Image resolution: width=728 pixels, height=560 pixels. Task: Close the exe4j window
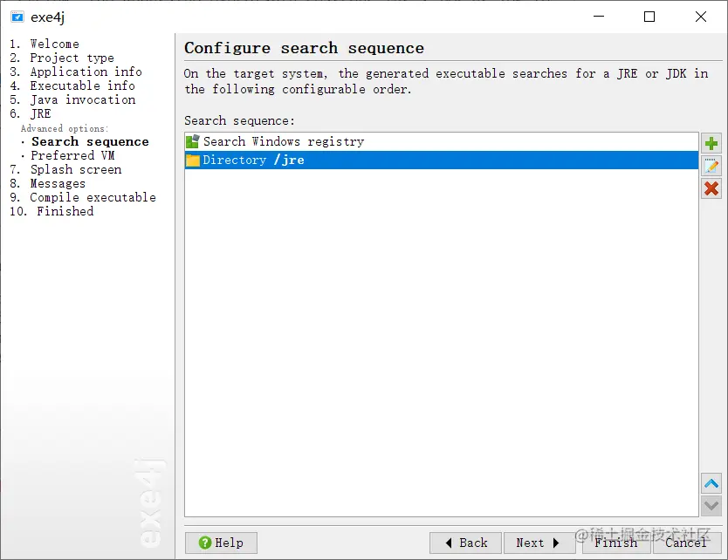[701, 17]
